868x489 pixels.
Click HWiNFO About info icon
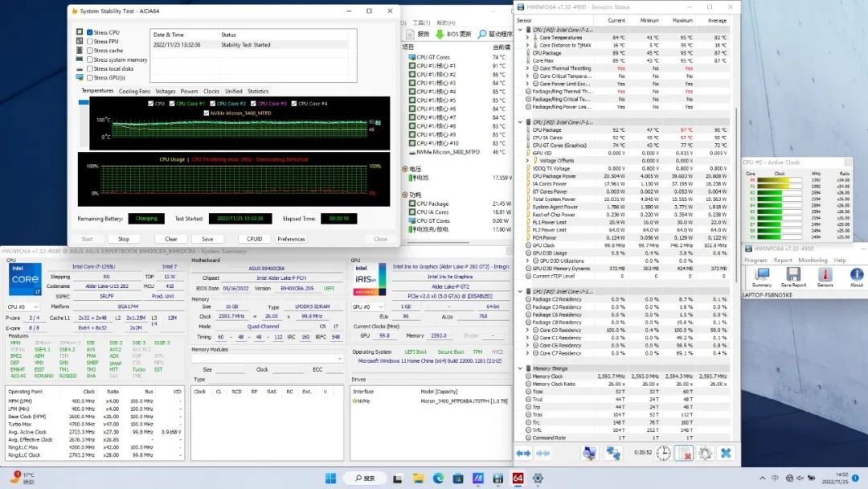coord(857,277)
